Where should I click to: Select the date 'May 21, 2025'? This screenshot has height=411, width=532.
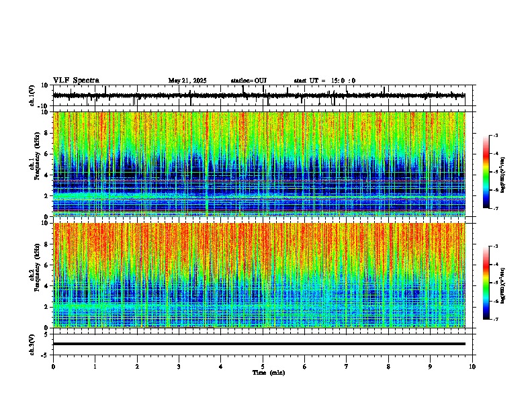point(187,81)
